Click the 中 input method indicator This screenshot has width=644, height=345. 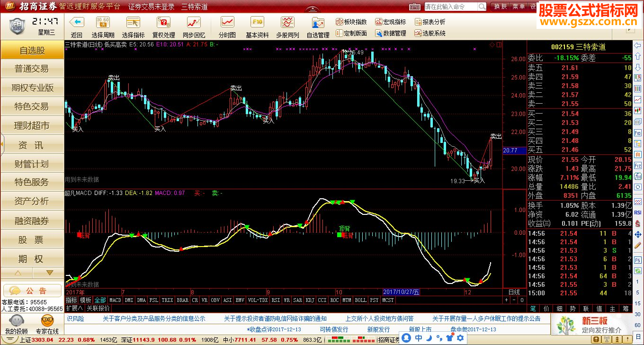pos(419,338)
